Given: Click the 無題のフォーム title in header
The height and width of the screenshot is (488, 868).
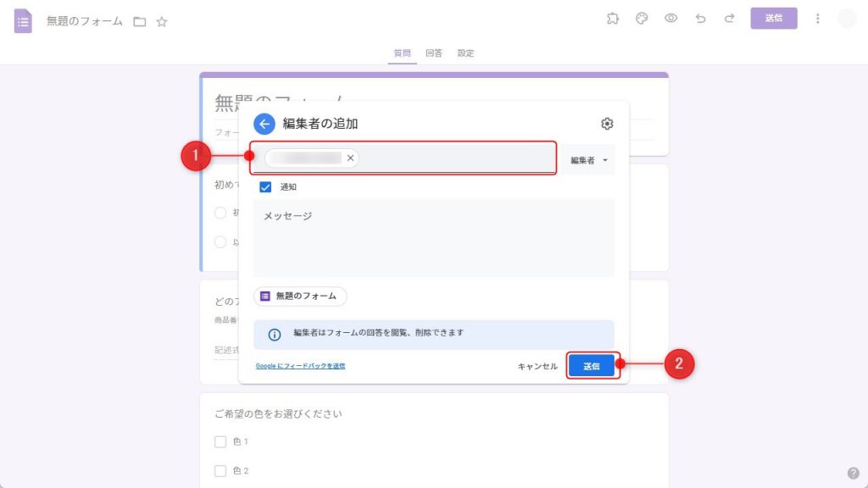Looking at the screenshot, I should pyautogui.click(x=85, y=21).
